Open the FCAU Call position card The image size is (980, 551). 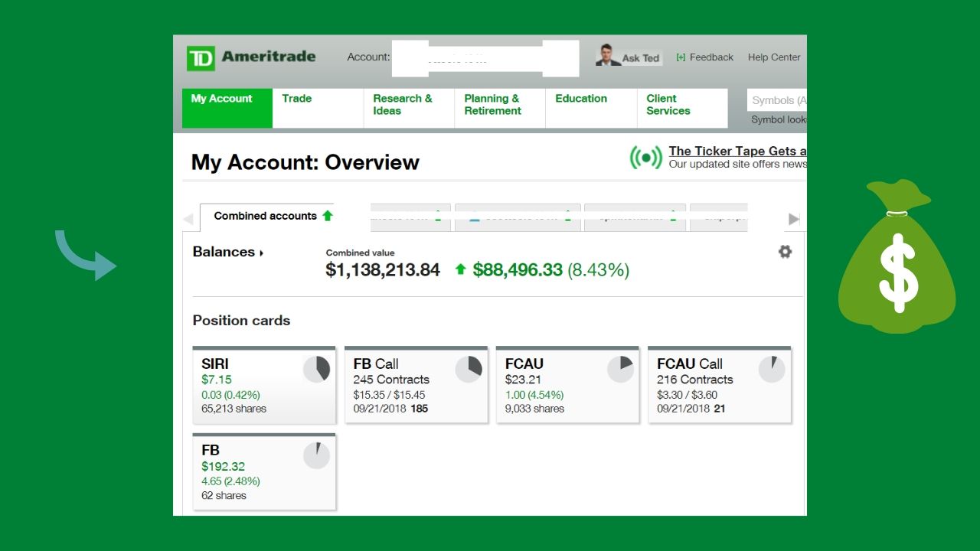point(720,385)
